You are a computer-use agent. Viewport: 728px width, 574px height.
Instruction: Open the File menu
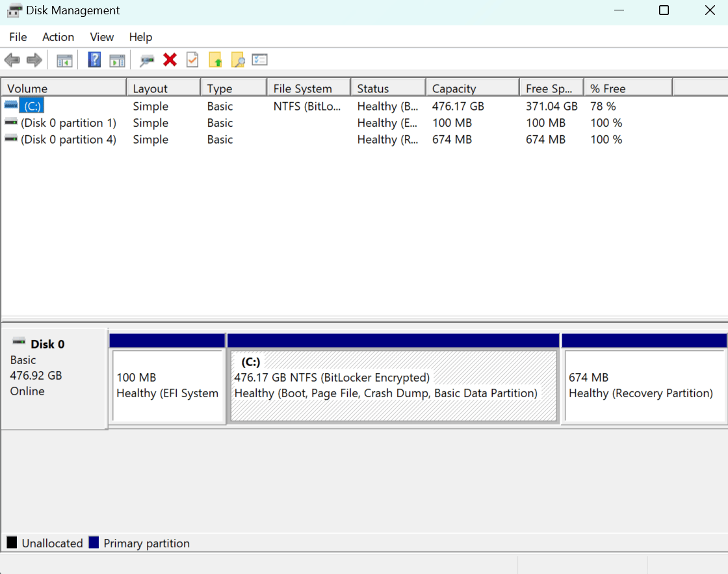coord(18,37)
